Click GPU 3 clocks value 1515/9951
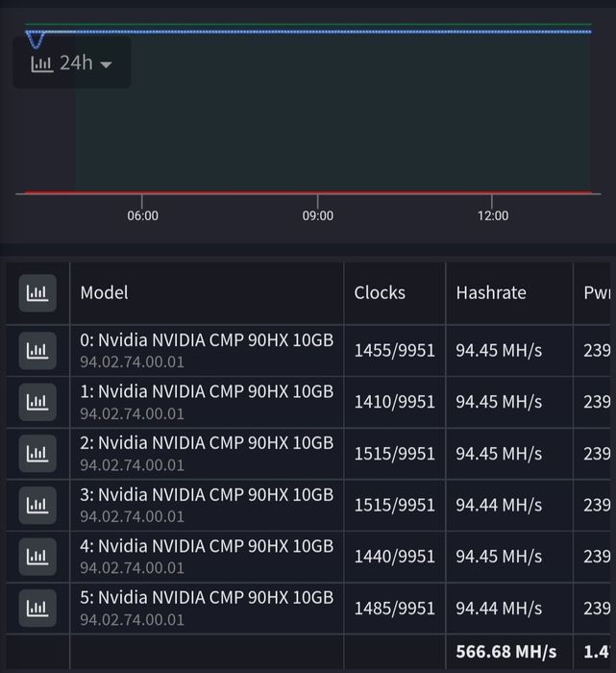The height and width of the screenshot is (673, 616). tap(395, 505)
